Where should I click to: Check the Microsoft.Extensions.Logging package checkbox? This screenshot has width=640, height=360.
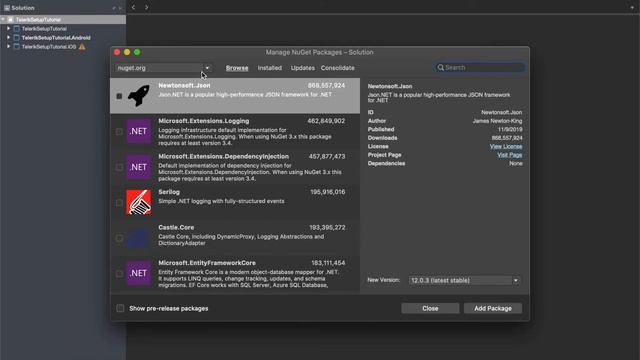coord(119,131)
